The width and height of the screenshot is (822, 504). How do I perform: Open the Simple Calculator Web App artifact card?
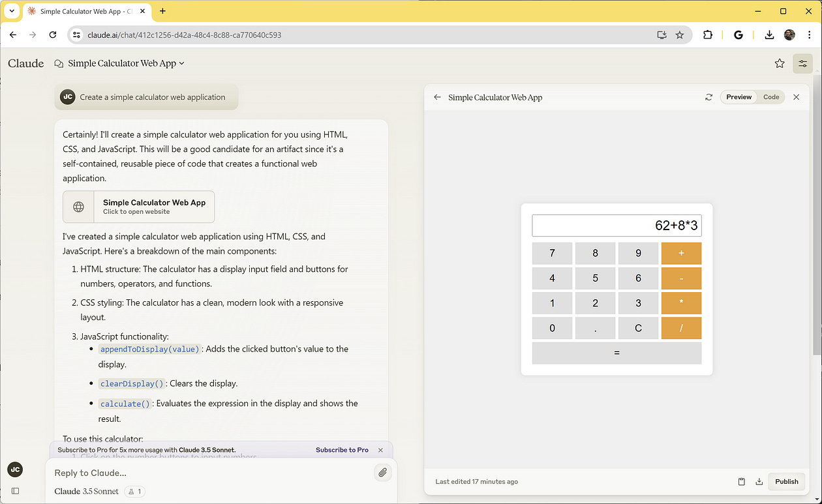(x=138, y=207)
